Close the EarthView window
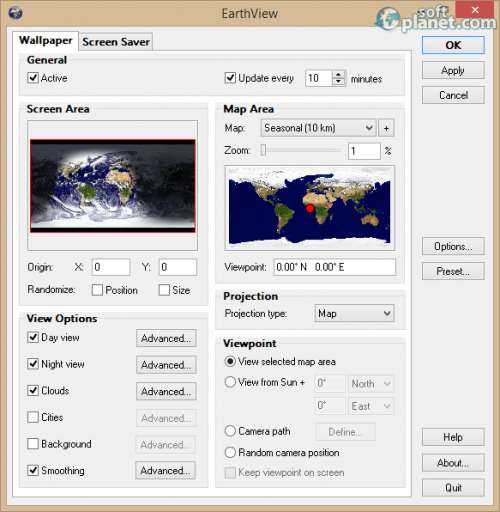Image resolution: width=500 pixels, height=512 pixels. click(475, 10)
